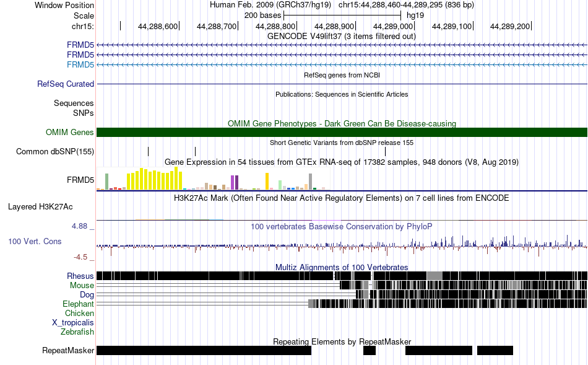Open the 100 Vert. Cons track label
The height and width of the screenshot is (365, 588).
point(35,241)
